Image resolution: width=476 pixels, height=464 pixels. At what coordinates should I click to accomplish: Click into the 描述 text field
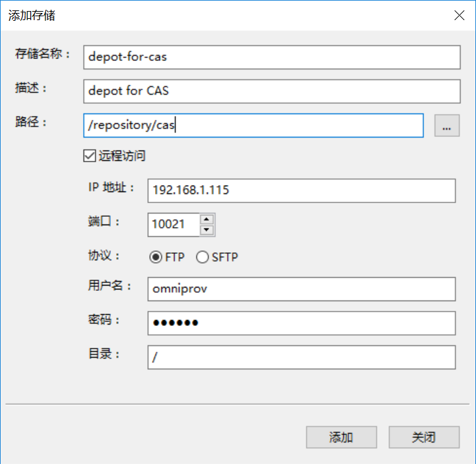tap(272, 91)
